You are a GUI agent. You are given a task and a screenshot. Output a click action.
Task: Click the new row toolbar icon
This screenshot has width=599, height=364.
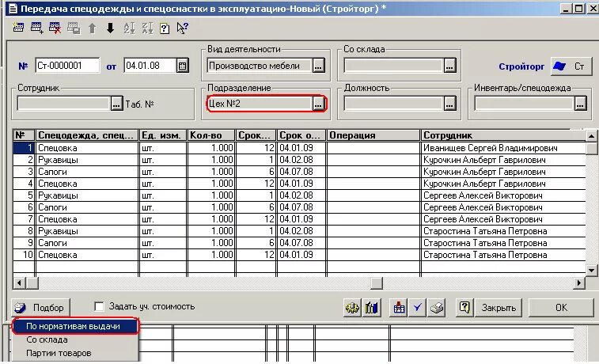click(x=18, y=28)
